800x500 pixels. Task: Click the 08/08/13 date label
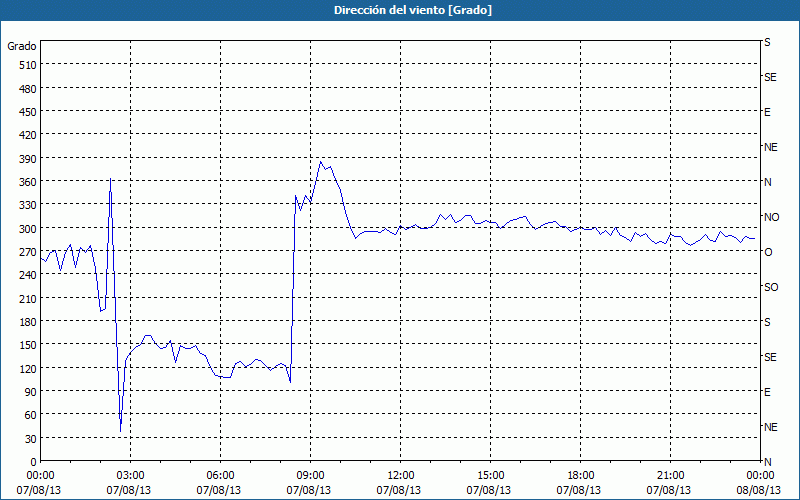coord(759,490)
